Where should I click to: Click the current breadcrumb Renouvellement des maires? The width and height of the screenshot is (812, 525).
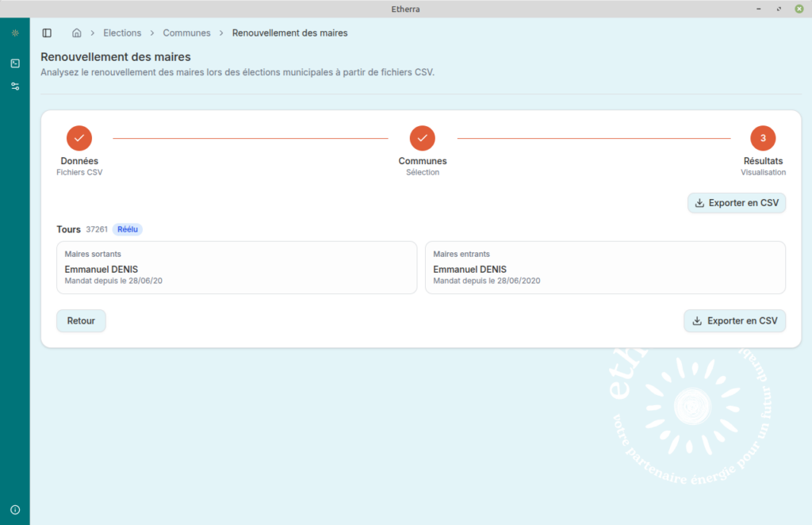pos(289,33)
